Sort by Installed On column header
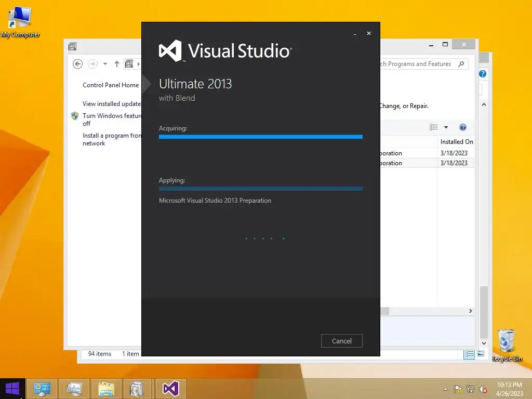532x399 pixels. 456,142
